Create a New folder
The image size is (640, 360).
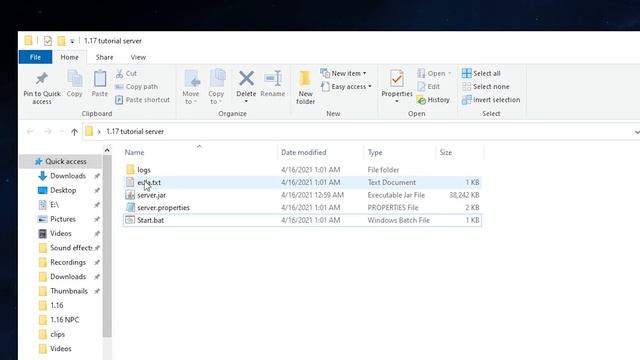305,87
